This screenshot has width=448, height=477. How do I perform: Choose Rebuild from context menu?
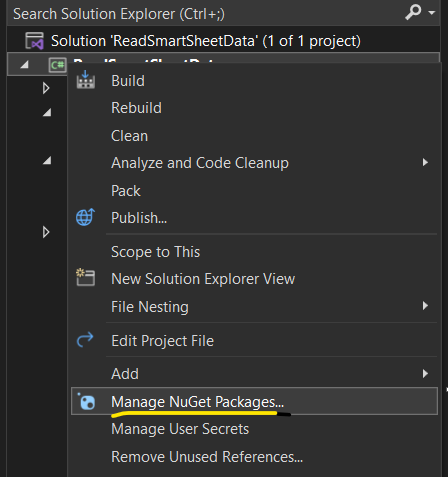point(136,108)
